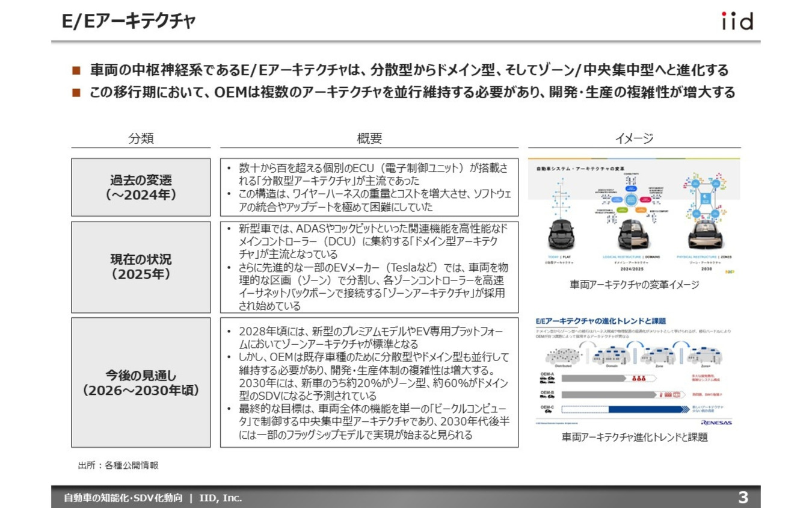Select the chevron arrows ending the OEM-C bar
Screen dimensions: 812x508
point(686,409)
